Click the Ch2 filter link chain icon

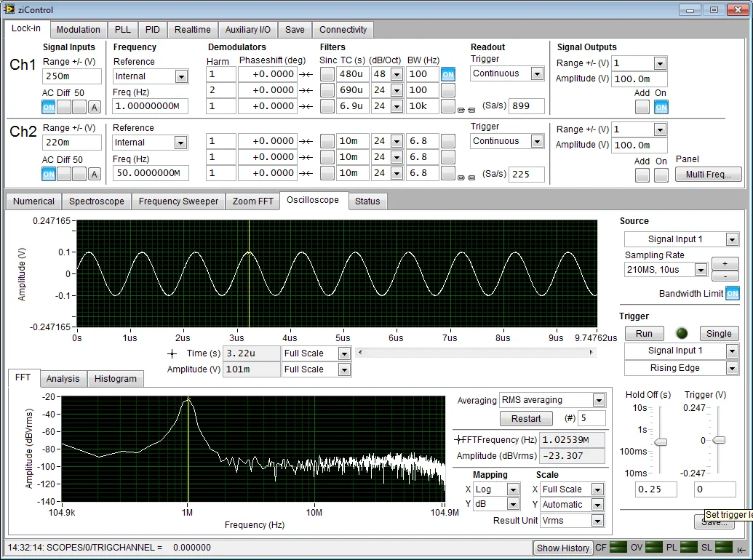tap(466, 177)
